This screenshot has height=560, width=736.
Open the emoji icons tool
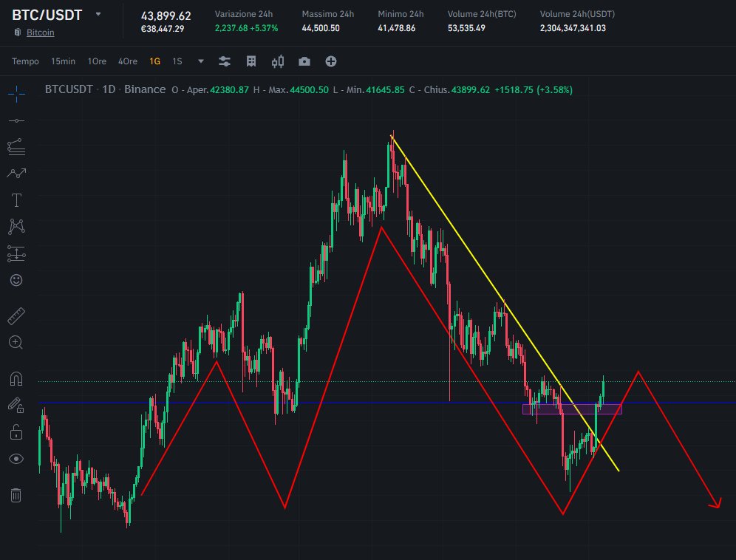[x=16, y=280]
